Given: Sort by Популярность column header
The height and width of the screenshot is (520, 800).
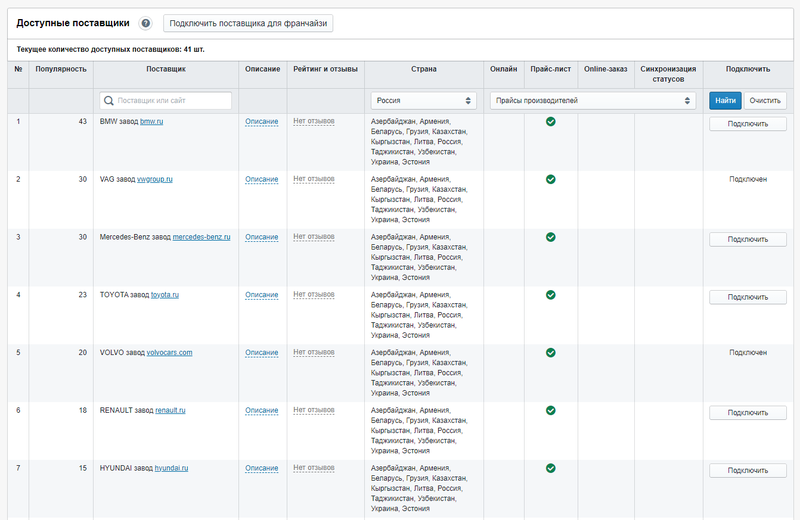Looking at the screenshot, I should (x=61, y=69).
